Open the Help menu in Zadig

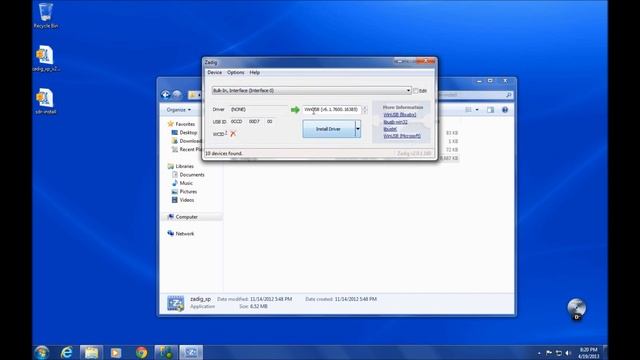pyautogui.click(x=254, y=72)
